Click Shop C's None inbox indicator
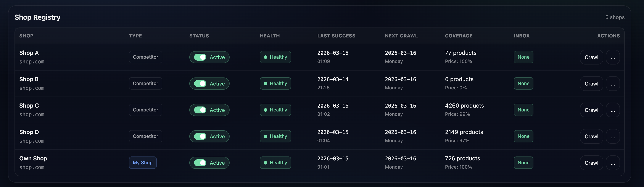644x187 pixels. tap(523, 110)
